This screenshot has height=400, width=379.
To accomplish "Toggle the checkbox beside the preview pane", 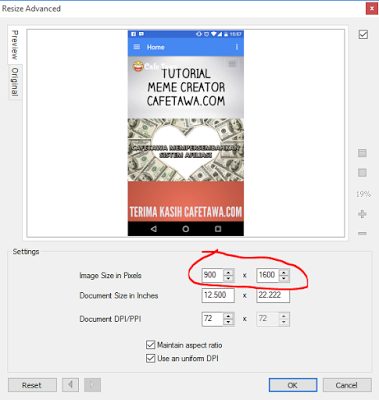I will pyautogui.click(x=363, y=34).
